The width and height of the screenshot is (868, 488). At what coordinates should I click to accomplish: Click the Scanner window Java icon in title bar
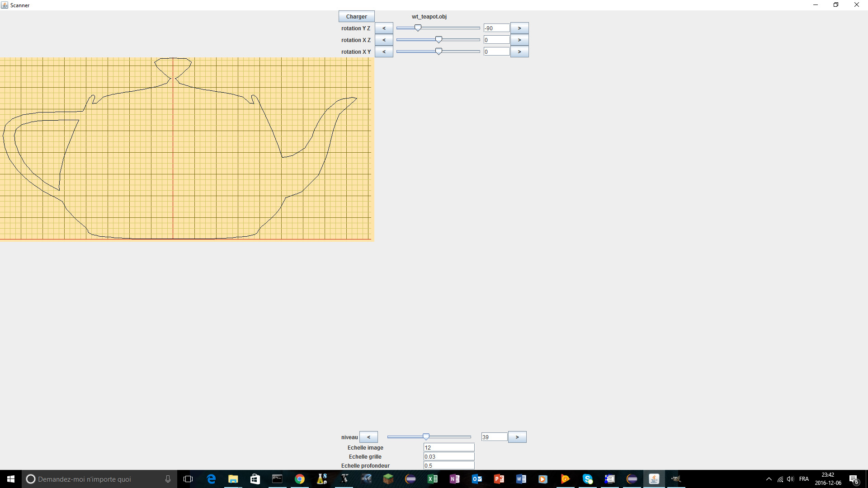tap(5, 5)
